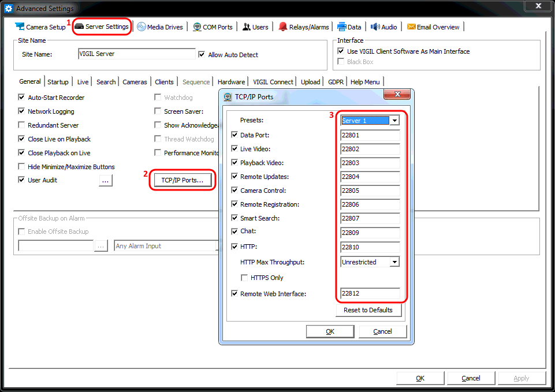The width and height of the screenshot is (555, 392).
Task: Click the Audio speaker icon
Action: click(x=375, y=27)
